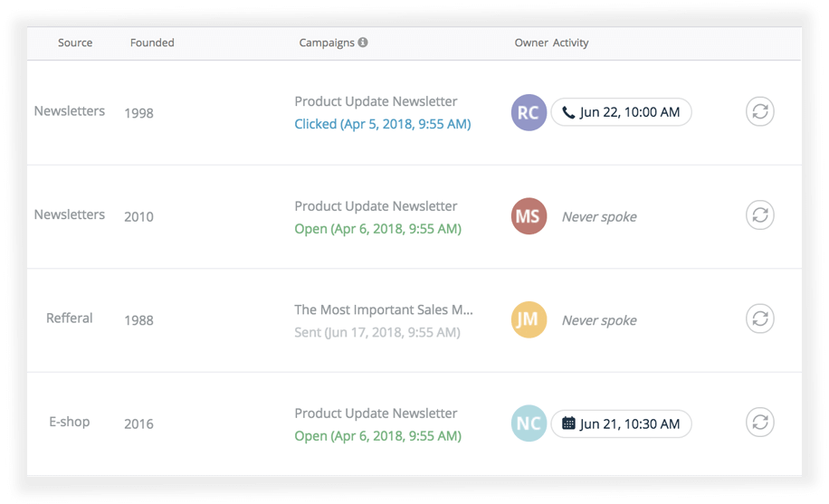Click the info icon beside Campaigns header
829x504 pixels.
tap(363, 43)
